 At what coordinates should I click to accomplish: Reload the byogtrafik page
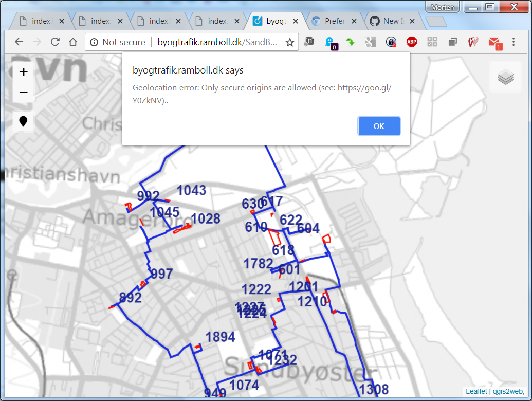click(x=55, y=42)
